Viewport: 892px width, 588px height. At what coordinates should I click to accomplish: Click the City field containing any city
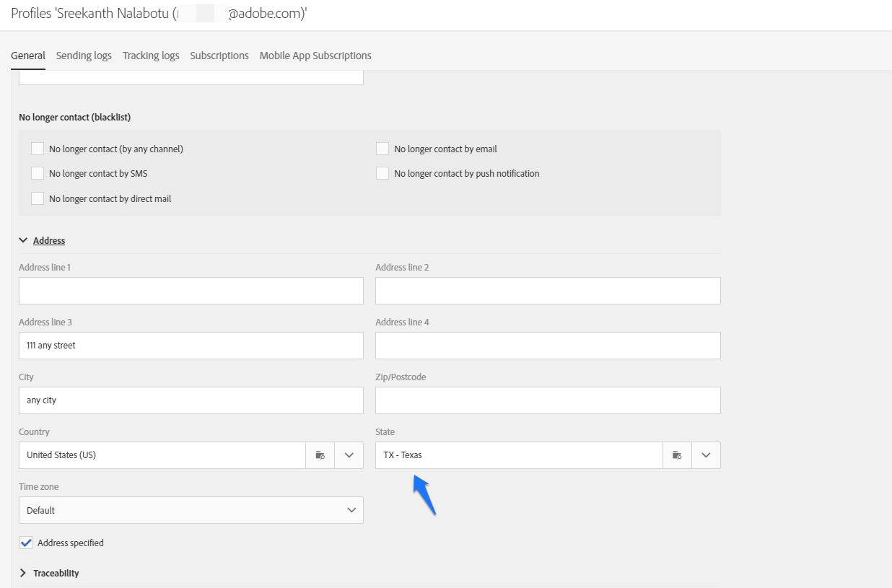coord(191,400)
